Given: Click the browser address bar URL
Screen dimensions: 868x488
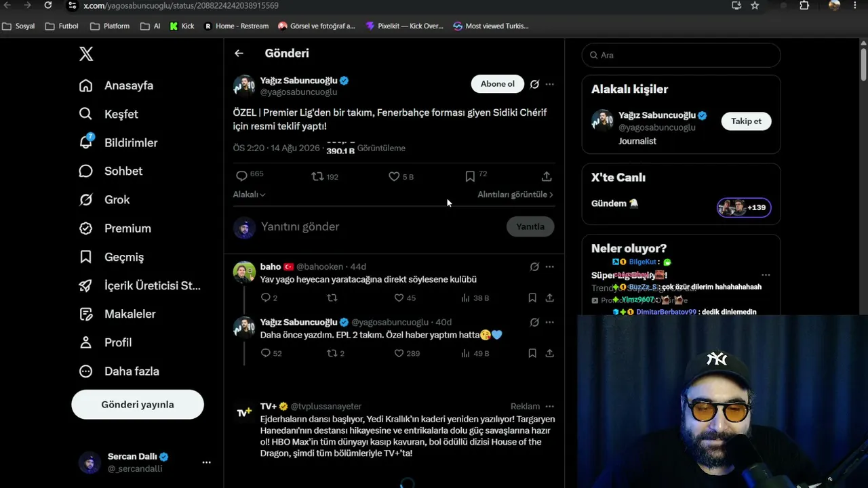Looking at the screenshot, I should click(181, 5).
